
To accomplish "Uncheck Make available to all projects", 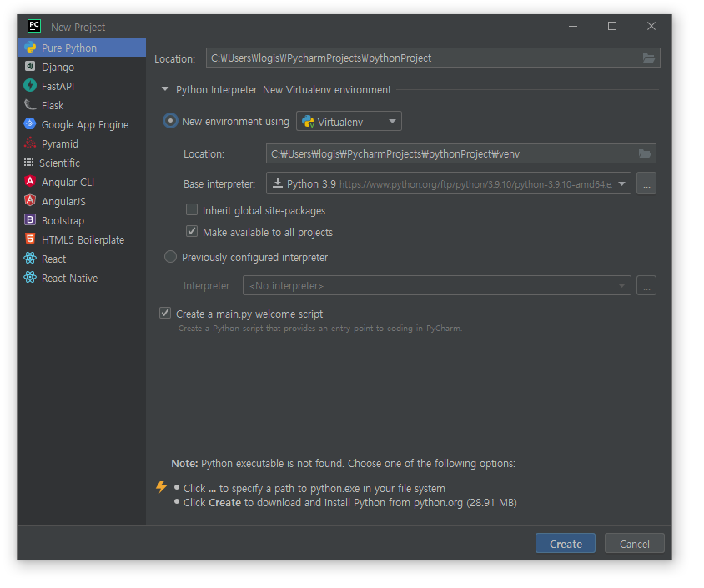I will [192, 232].
